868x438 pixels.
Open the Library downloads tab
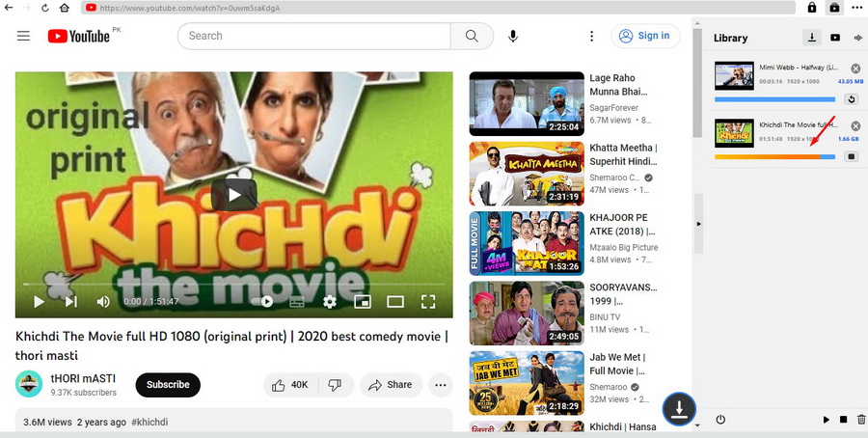coord(811,38)
